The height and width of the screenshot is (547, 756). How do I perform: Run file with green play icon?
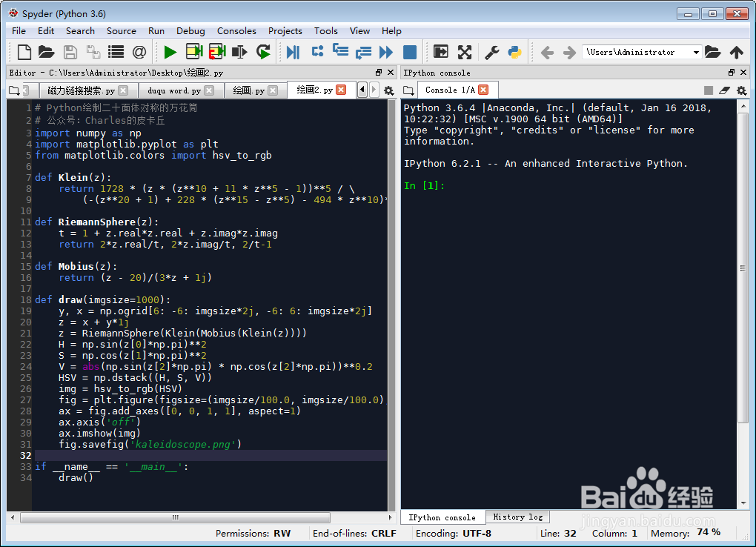coord(170,52)
